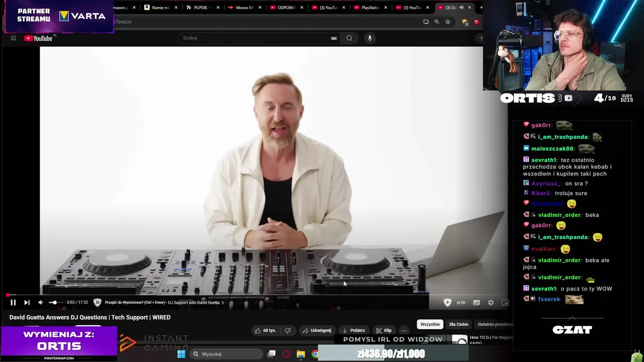Click sevrath1's chat message about kalan kebab

[568, 167]
